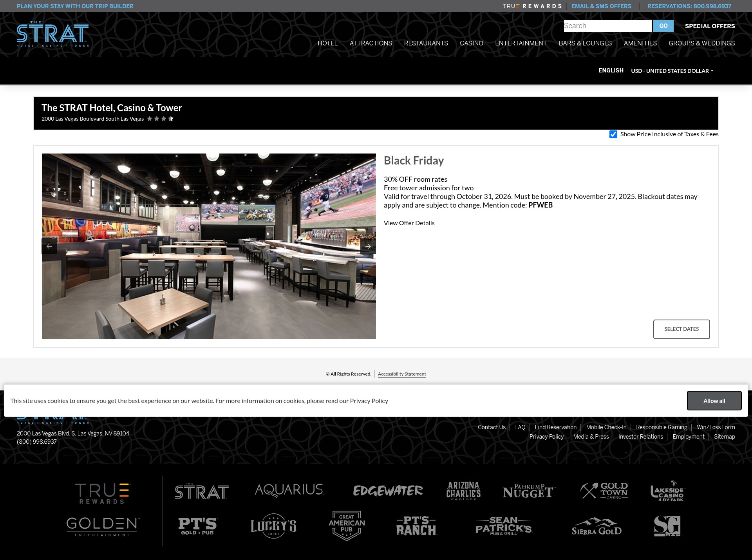Viewport: 752px width, 560px height.
Task: Open Contact Us footer link
Action: pyautogui.click(x=492, y=427)
